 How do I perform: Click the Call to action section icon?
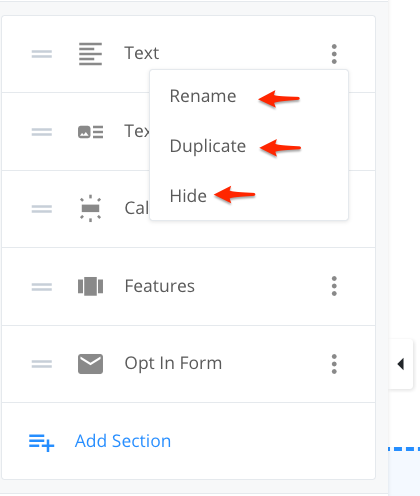click(90, 208)
